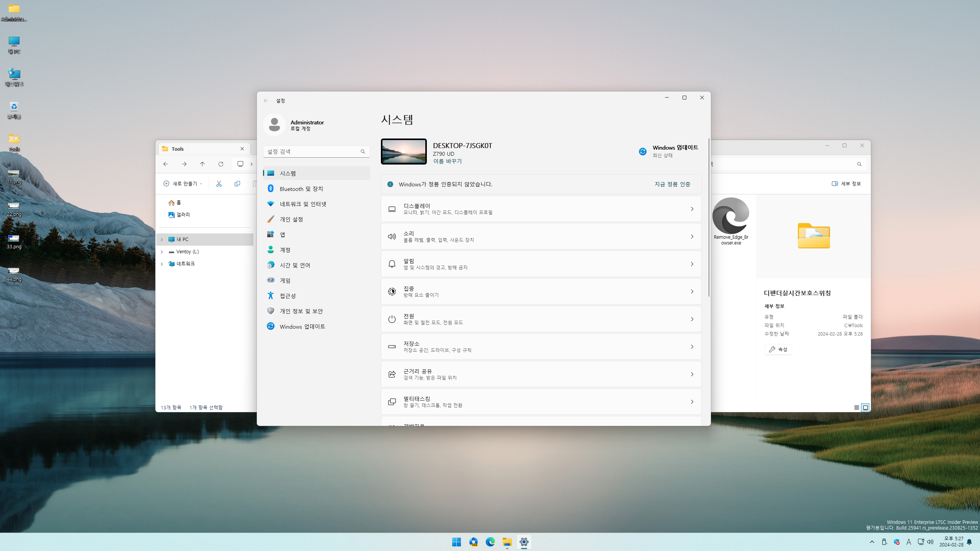Open 개인 정보 및 보안 settings category

316,311
